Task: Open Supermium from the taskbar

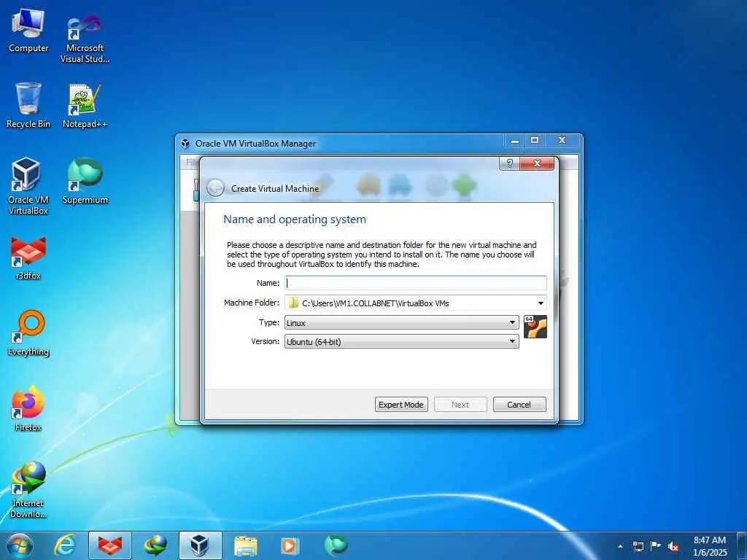Action: [x=336, y=545]
